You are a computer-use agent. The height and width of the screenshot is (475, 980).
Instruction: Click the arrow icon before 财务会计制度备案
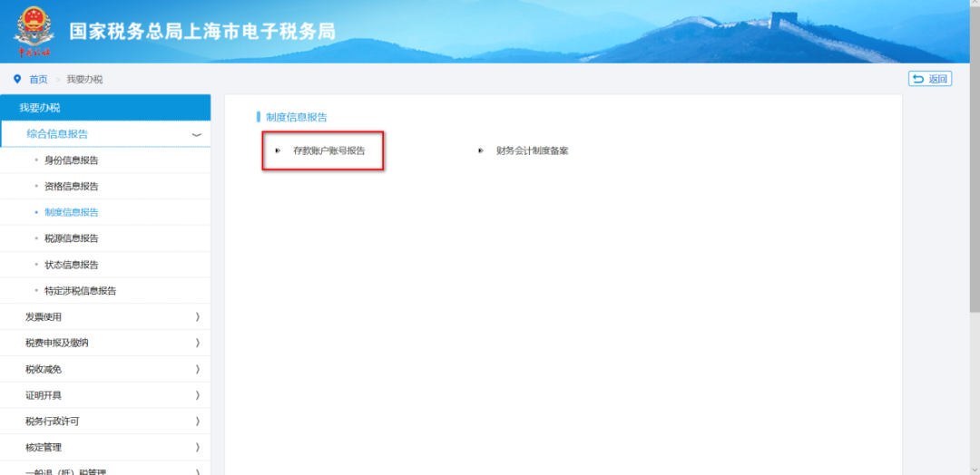[481, 150]
